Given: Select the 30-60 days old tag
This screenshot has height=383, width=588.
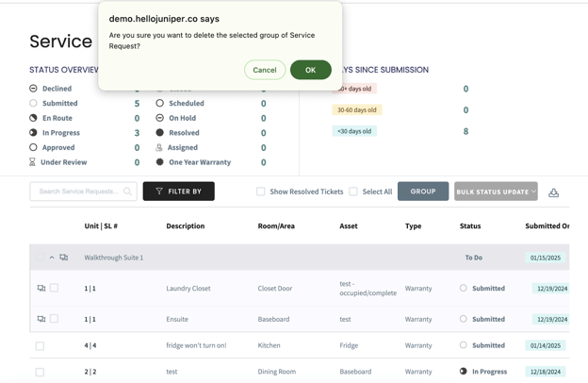Looking at the screenshot, I should tap(356, 109).
